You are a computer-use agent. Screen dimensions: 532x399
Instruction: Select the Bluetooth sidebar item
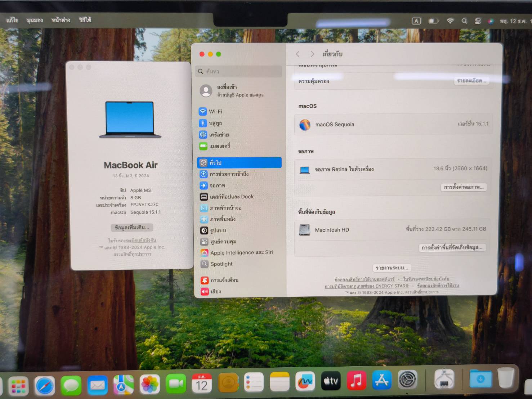tap(215, 123)
